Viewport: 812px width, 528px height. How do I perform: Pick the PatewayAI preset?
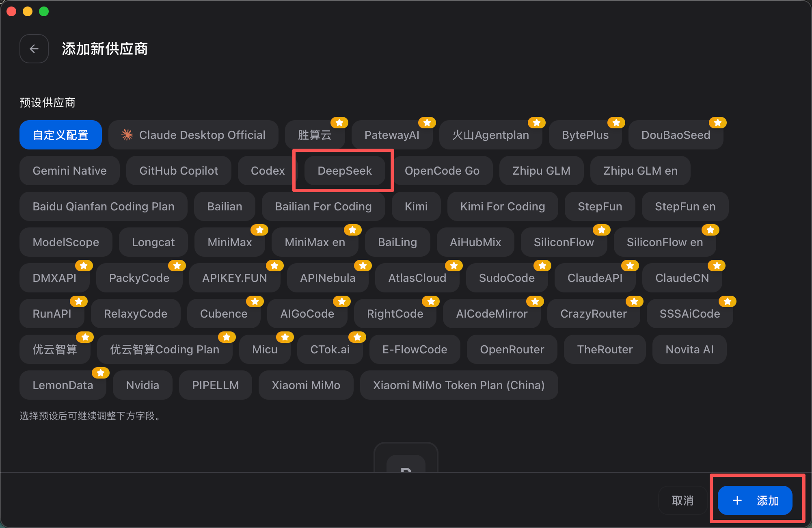tap(392, 135)
